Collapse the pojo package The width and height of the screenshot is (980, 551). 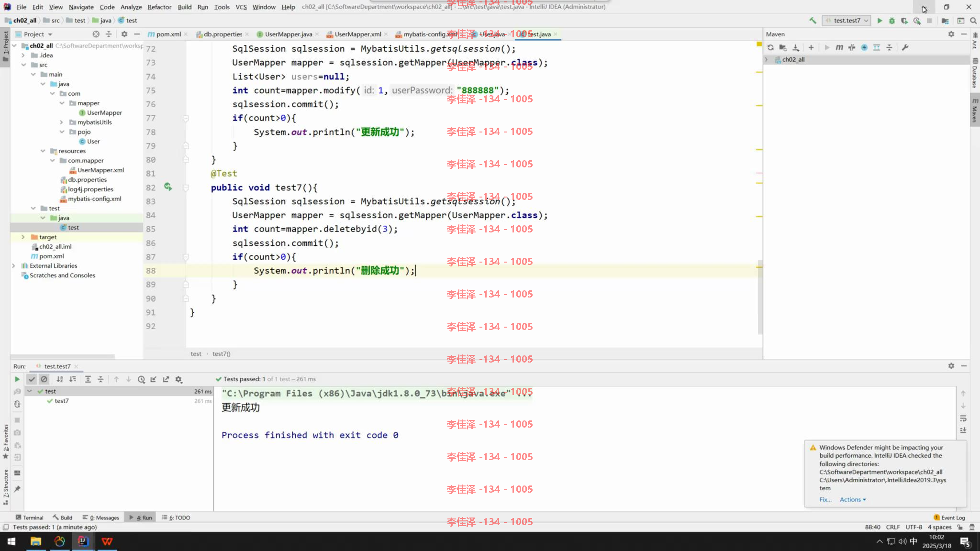tap(62, 132)
